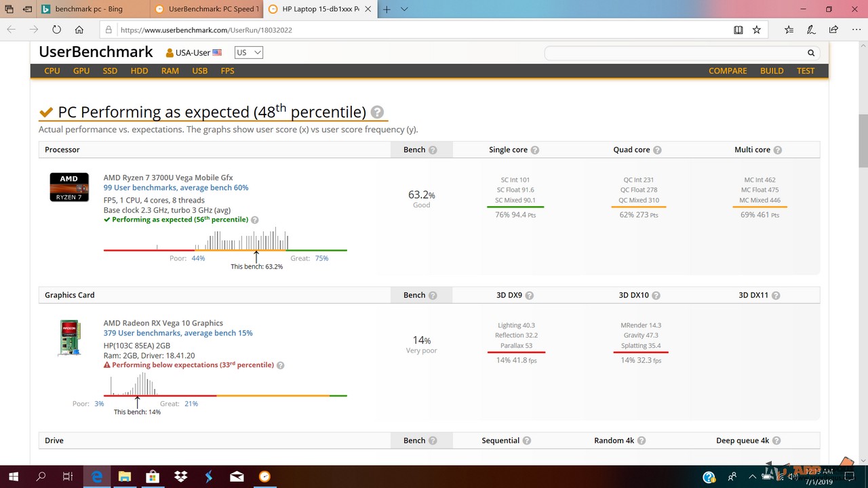The height and width of the screenshot is (488, 868).
Task: Click the Radeon graphics card image
Action: (69, 338)
